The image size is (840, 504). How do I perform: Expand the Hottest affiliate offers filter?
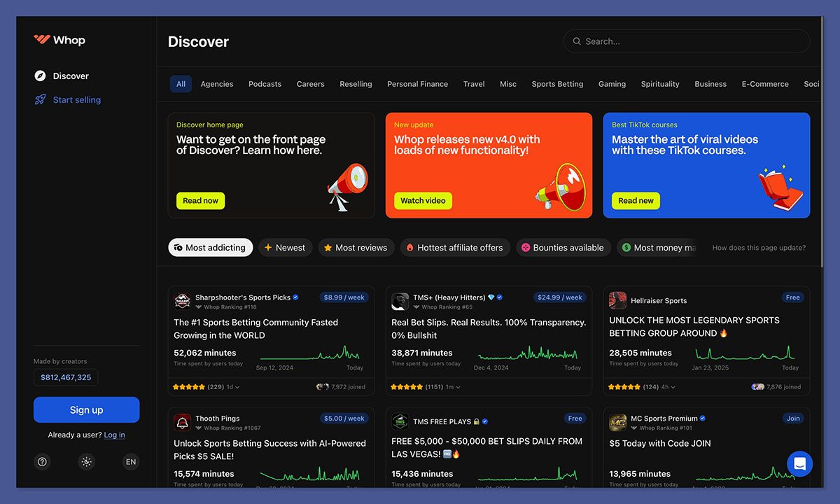pos(454,247)
